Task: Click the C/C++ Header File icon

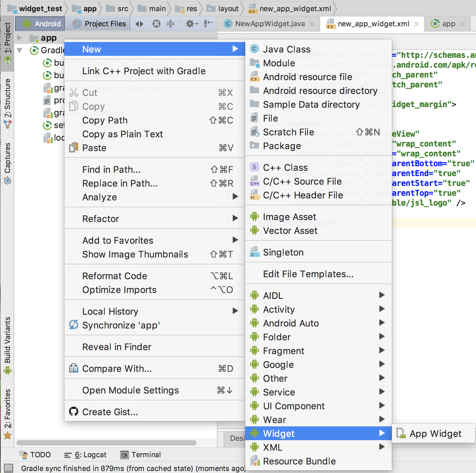Action: pos(255,195)
